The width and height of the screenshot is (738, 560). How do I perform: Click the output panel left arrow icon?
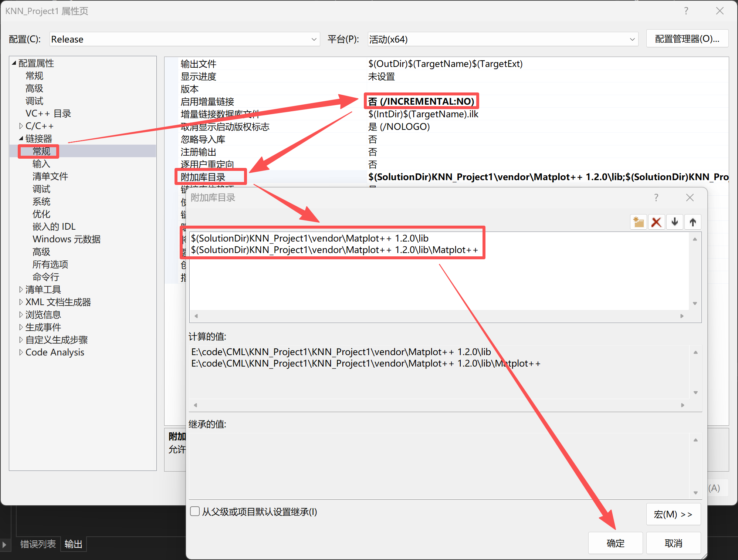click(4, 544)
